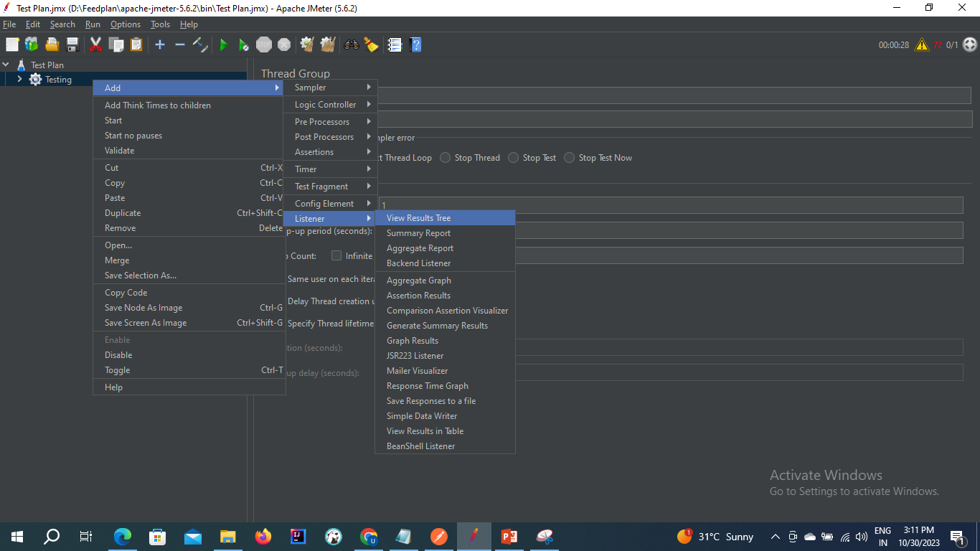This screenshot has width=980, height=551.
Task: Click the round thread status icon
Action: pyautogui.click(x=970, y=44)
